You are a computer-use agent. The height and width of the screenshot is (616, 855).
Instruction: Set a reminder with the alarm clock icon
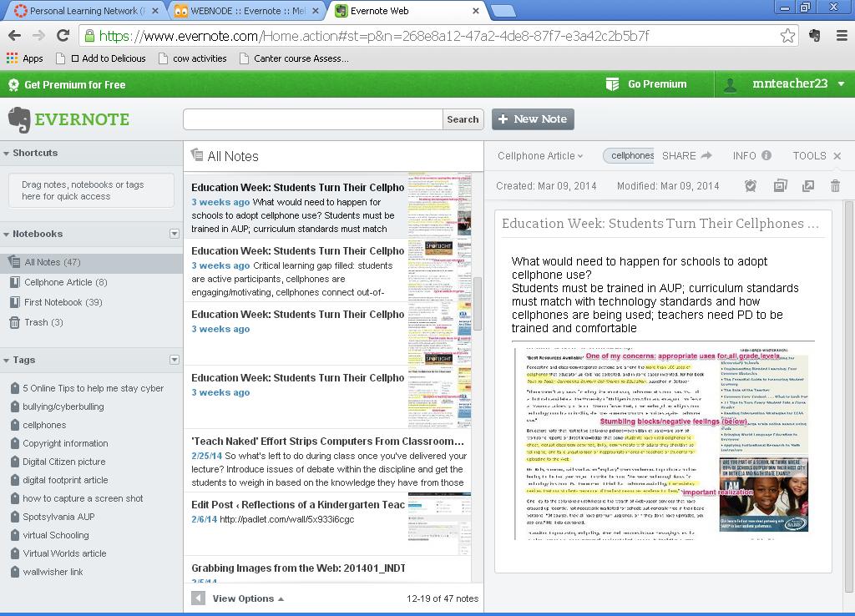(751, 186)
